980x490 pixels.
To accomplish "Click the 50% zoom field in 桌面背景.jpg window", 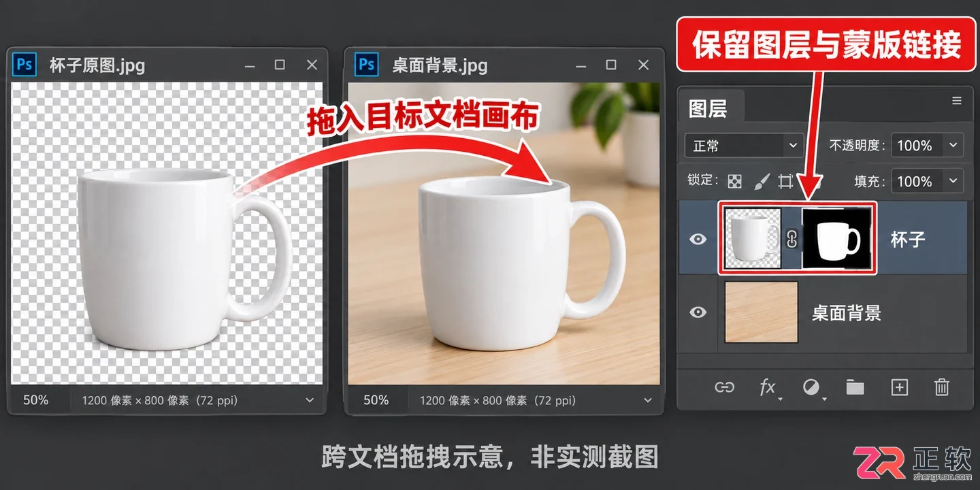I will [x=376, y=400].
